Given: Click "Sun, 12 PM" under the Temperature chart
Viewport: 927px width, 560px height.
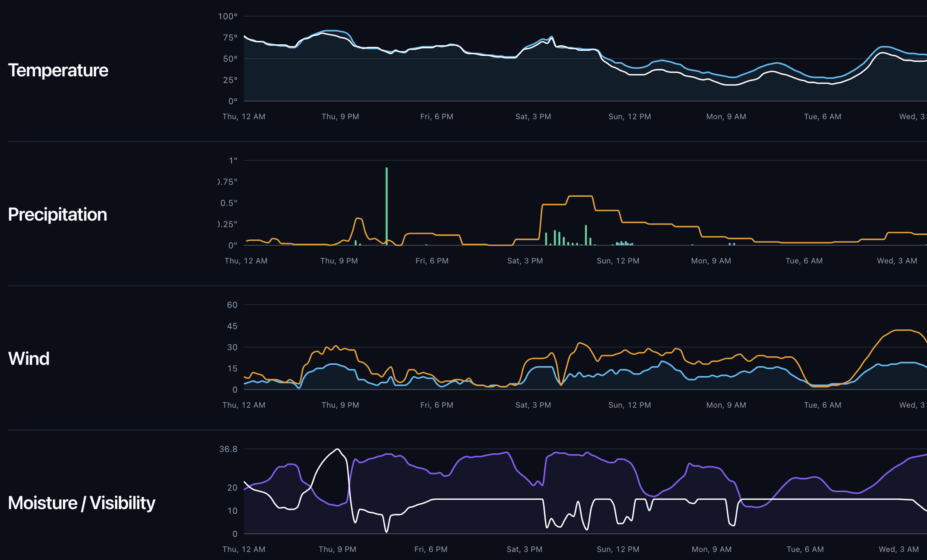Looking at the screenshot, I should pos(630,116).
